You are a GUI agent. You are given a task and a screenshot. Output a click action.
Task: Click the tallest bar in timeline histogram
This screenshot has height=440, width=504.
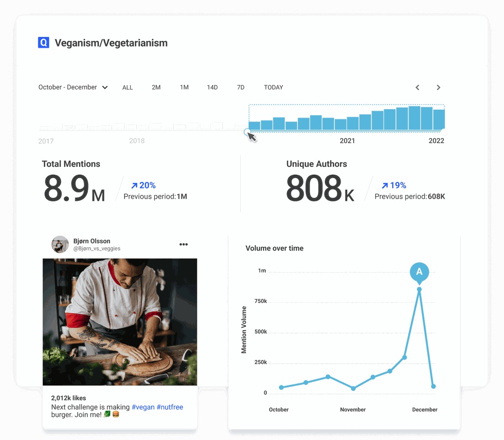[x=414, y=118]
